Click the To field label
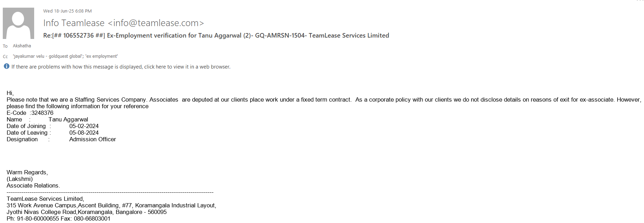The width and height of the screenshot is (644, 223). tap(5, 46)
